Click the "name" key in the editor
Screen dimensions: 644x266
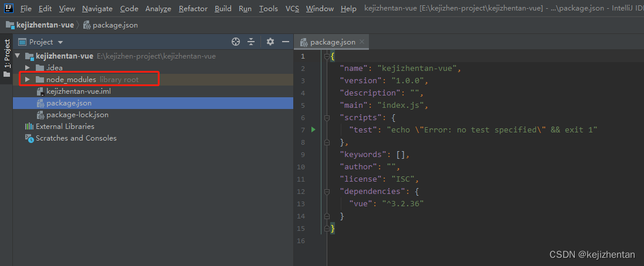tap(355, 68)
